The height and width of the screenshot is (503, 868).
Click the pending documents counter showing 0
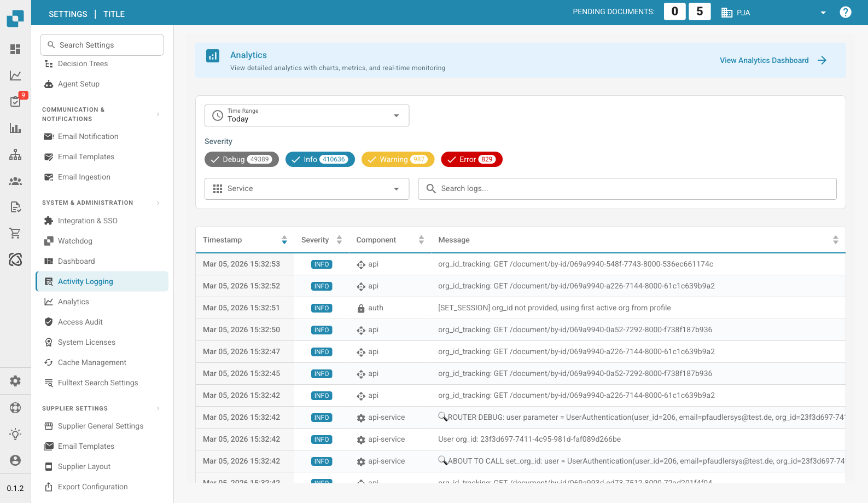675,11
